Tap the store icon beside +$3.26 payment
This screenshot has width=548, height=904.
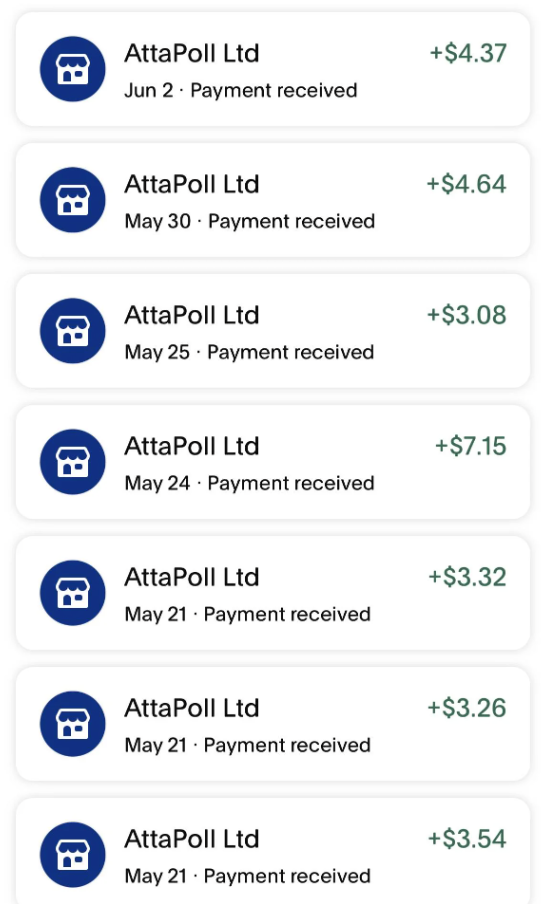tap(73, 723)
